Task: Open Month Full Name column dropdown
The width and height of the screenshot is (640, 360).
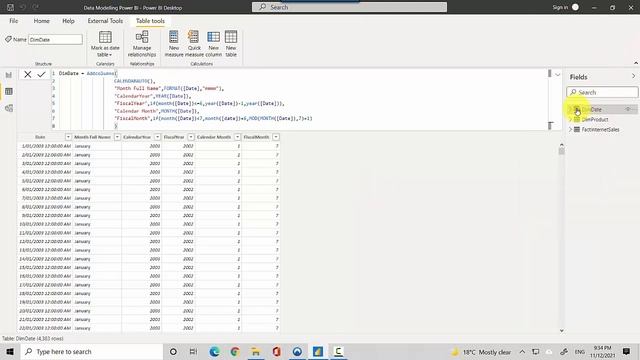Action: point(117,137)
